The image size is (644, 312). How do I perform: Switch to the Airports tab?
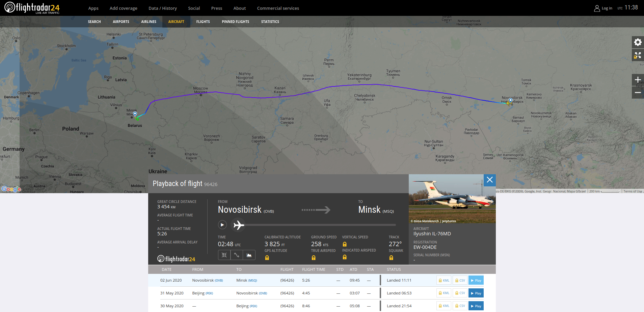pyautogui.click(x=121, y=22)
